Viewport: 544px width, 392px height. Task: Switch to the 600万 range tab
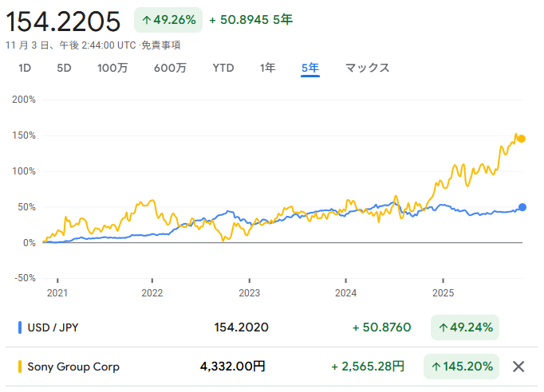[170, 68]
